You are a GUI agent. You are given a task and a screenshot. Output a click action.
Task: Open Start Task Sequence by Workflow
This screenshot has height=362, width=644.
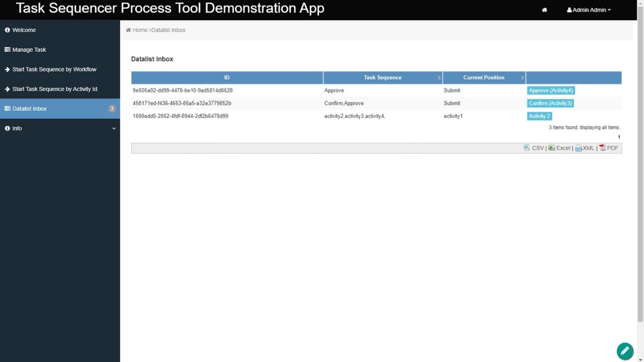tap(54, 69)
